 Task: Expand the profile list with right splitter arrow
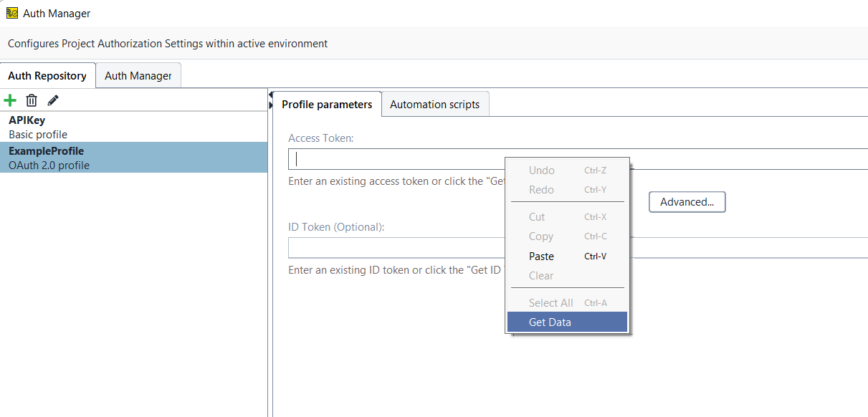point(271,105)
